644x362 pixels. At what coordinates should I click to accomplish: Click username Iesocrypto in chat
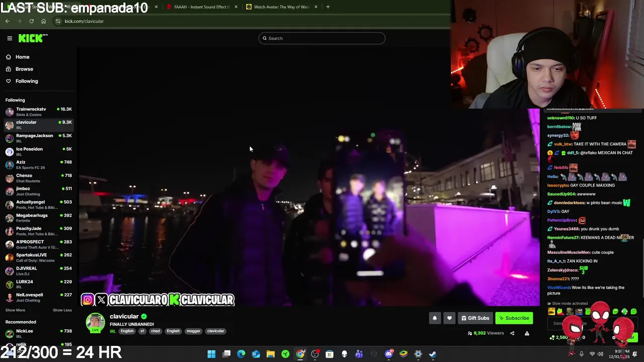point(558,185)
